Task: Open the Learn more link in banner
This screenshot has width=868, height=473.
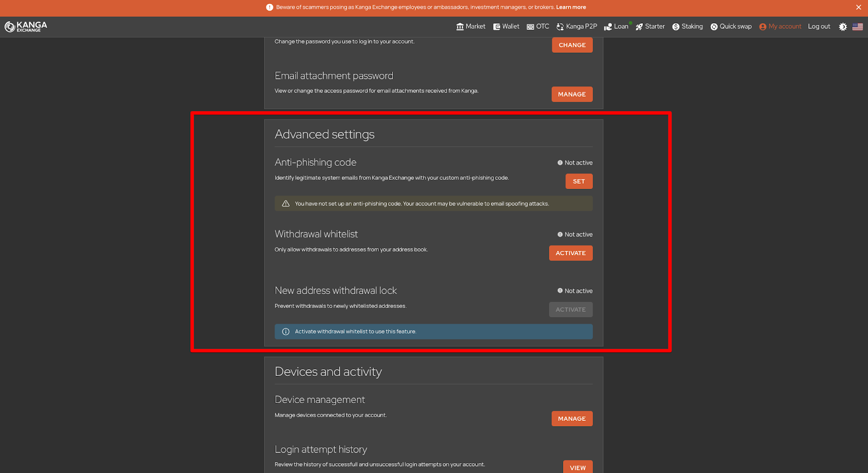Action: coord(571,8)
